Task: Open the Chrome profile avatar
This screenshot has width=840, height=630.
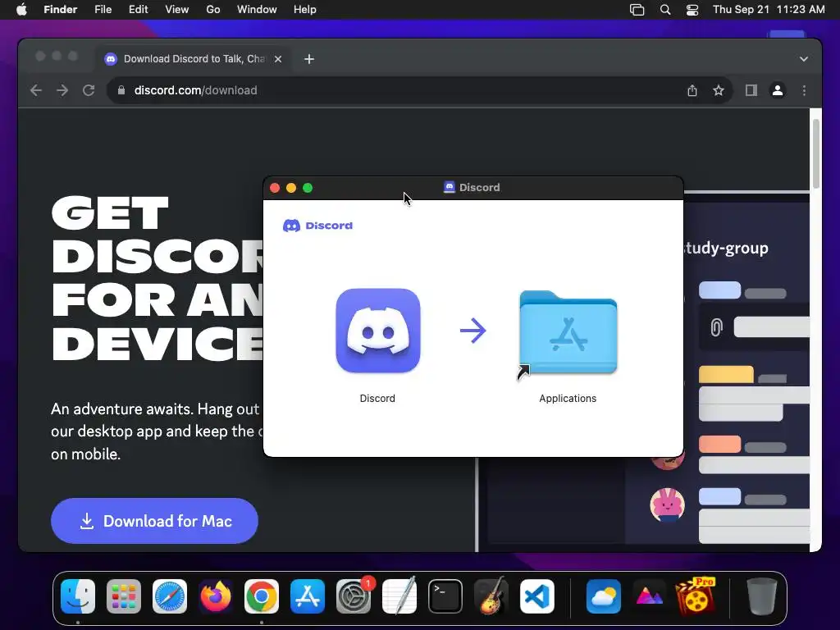Action: 778,90
